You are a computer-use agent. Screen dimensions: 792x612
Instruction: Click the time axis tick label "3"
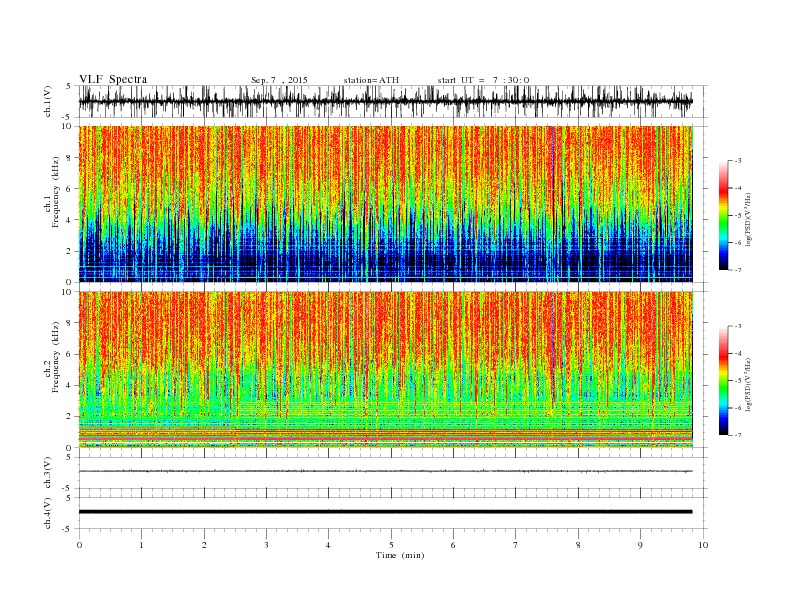[266, 545]
